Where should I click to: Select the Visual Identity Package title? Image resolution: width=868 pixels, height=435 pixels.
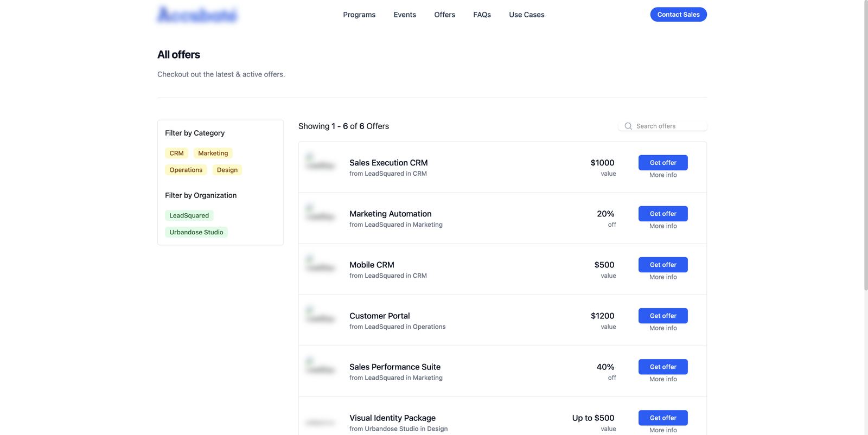(392, 418)
